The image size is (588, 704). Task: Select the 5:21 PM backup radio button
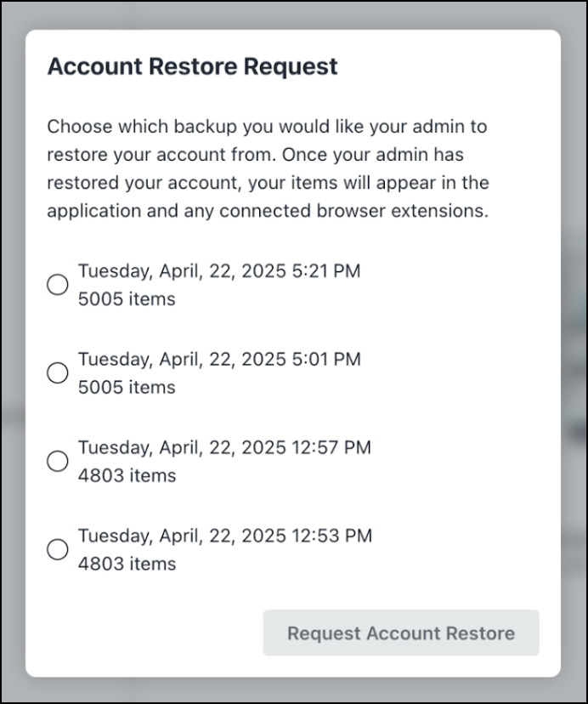pos(57,284)
